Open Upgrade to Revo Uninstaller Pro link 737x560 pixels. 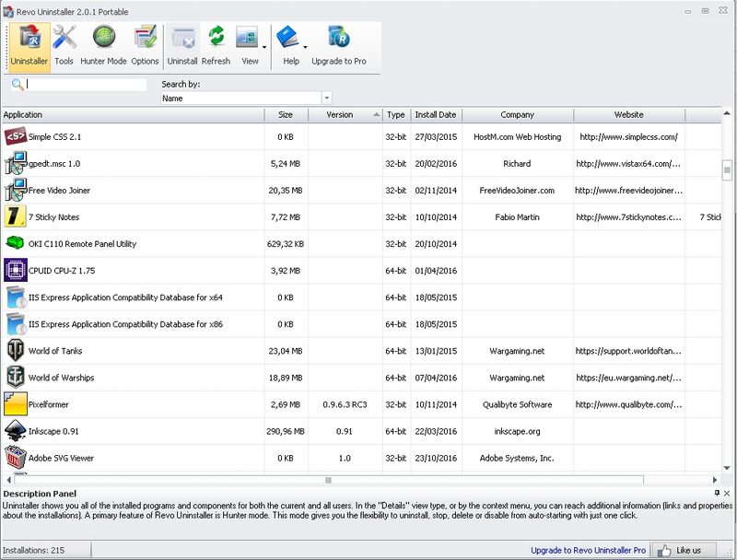pos(588,550)
